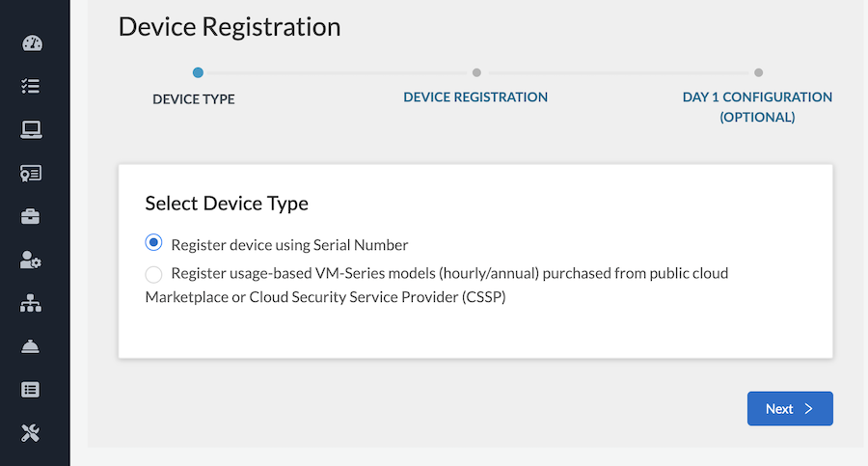
Task: Open the service bell icon in sidebar
Action: pyautogui.click(x=30, y=346)
